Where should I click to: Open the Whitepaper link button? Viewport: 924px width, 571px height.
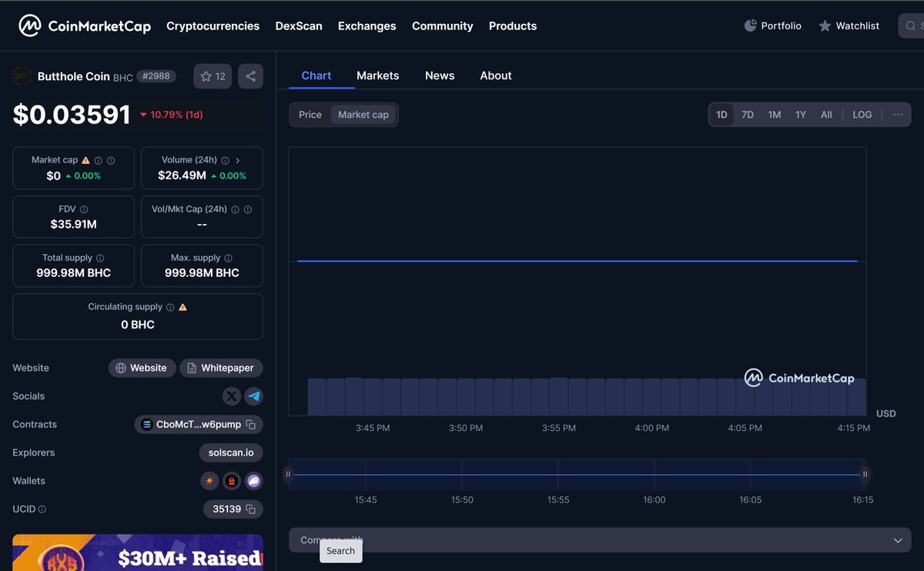click(x=221, y=368)
